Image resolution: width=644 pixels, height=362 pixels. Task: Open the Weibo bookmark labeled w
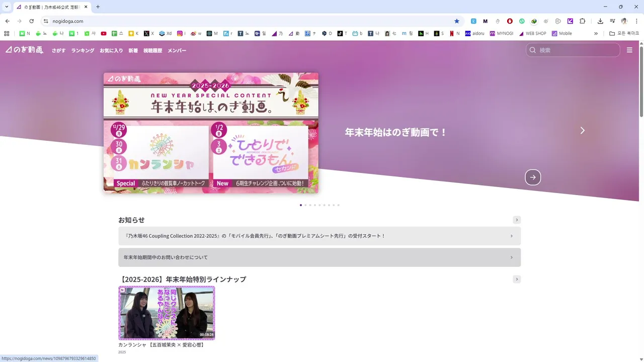[196, 34]
